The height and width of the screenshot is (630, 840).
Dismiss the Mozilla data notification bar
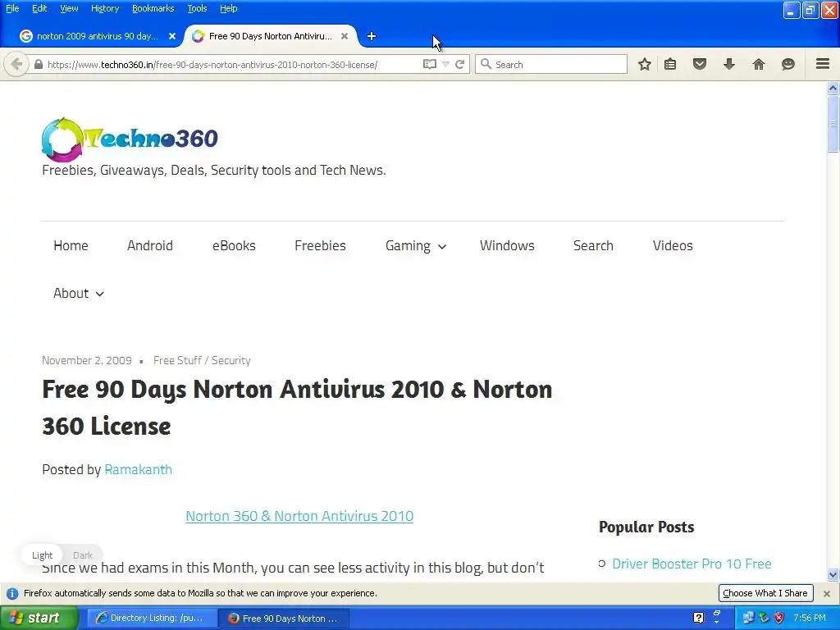click(x=827, y=594)
